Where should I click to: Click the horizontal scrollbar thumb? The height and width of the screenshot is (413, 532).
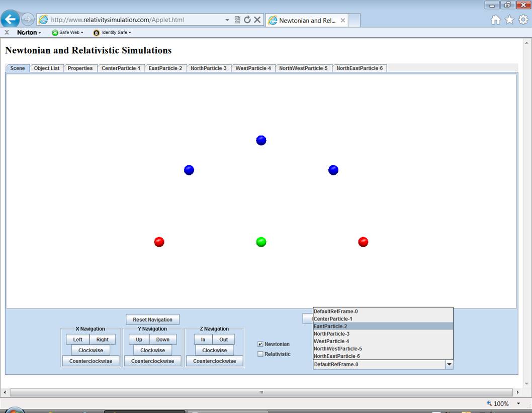point(261,392)
